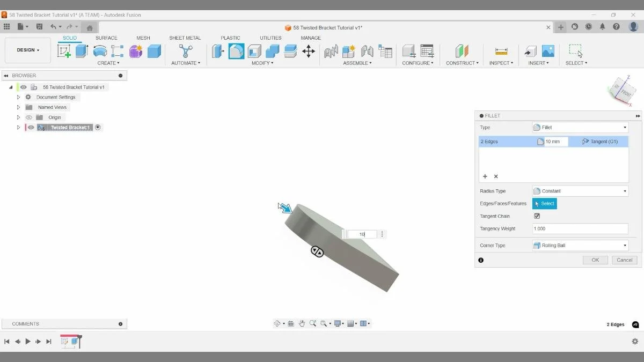Select the Combine tool
The width and height of the screenshot is (644, 362).
coord(272,51)
